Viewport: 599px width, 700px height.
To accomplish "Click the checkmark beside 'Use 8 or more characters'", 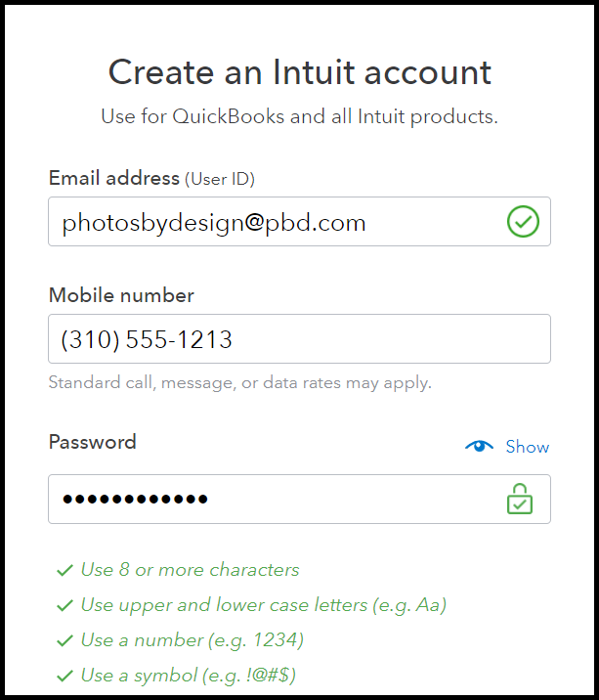I will click(x=65, y=570).
